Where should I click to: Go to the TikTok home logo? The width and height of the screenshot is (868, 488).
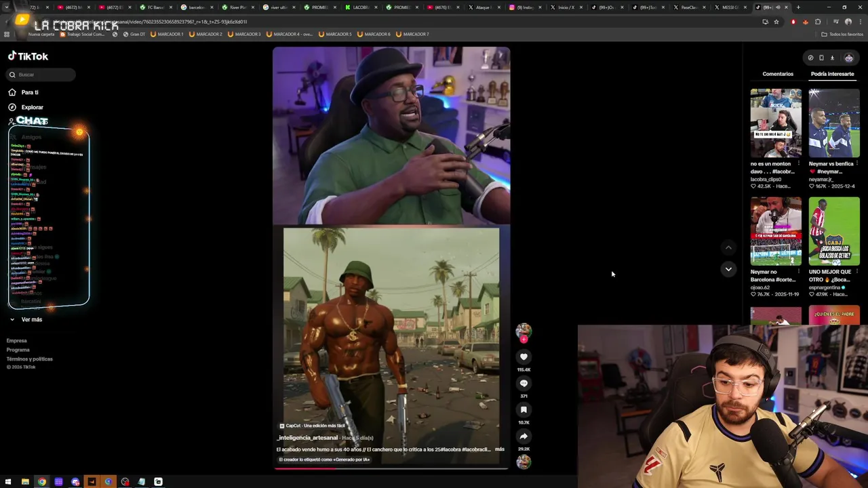tap(28, 56)
